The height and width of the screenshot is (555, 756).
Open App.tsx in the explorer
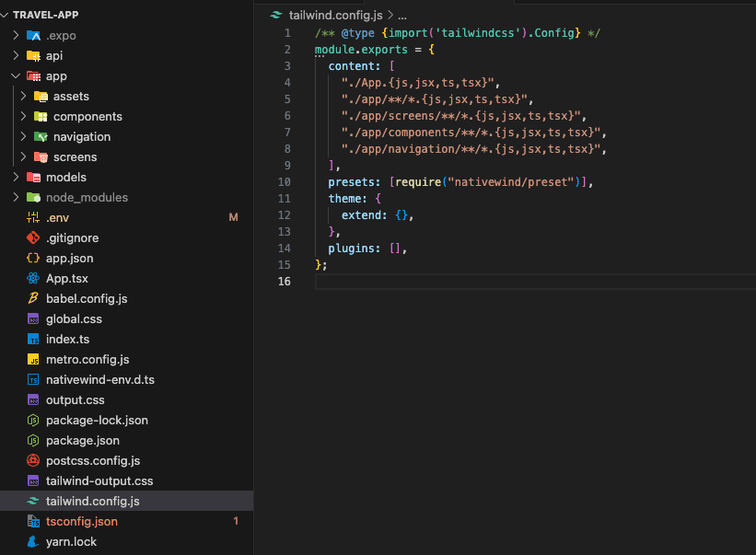(127, 278)
